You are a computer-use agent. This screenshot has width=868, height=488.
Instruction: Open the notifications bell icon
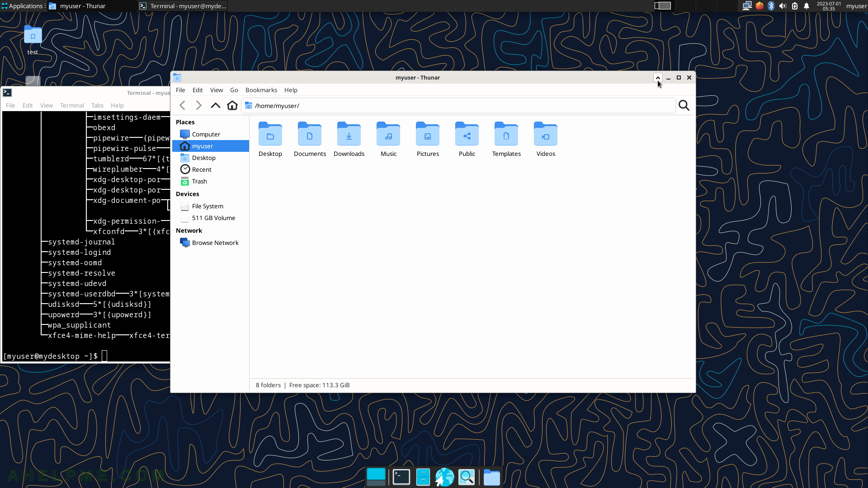click(807, 6)
